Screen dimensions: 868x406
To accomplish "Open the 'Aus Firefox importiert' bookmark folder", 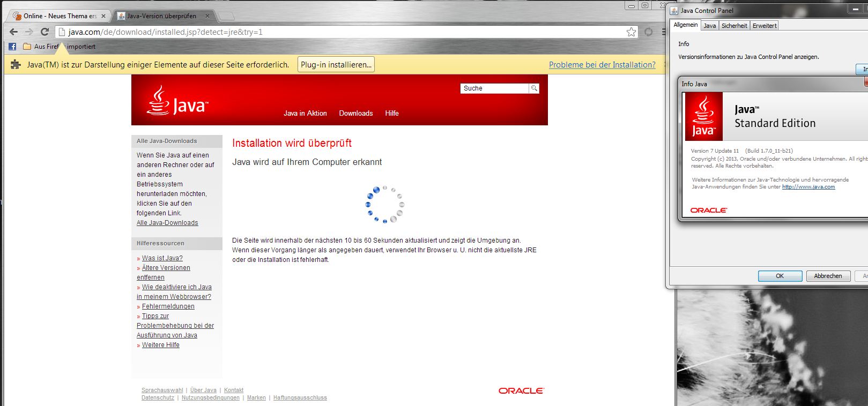I will [x=60, y=47].
